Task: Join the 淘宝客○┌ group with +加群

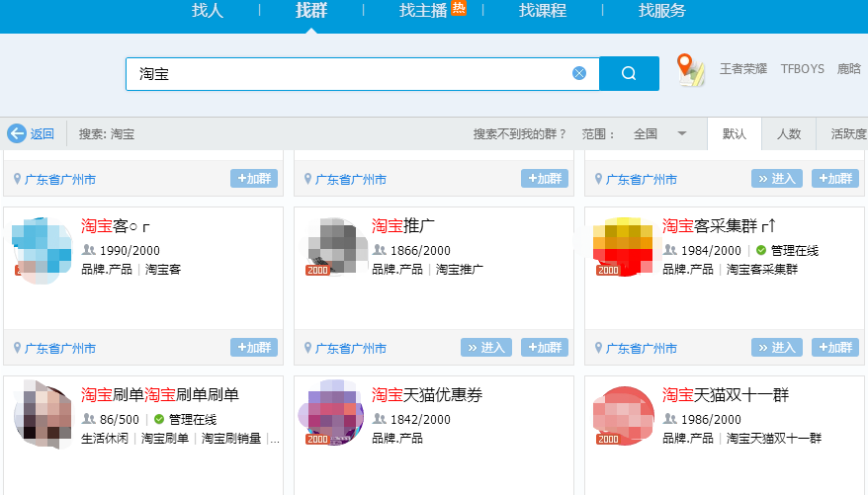Action: click(x=254, y=348)
